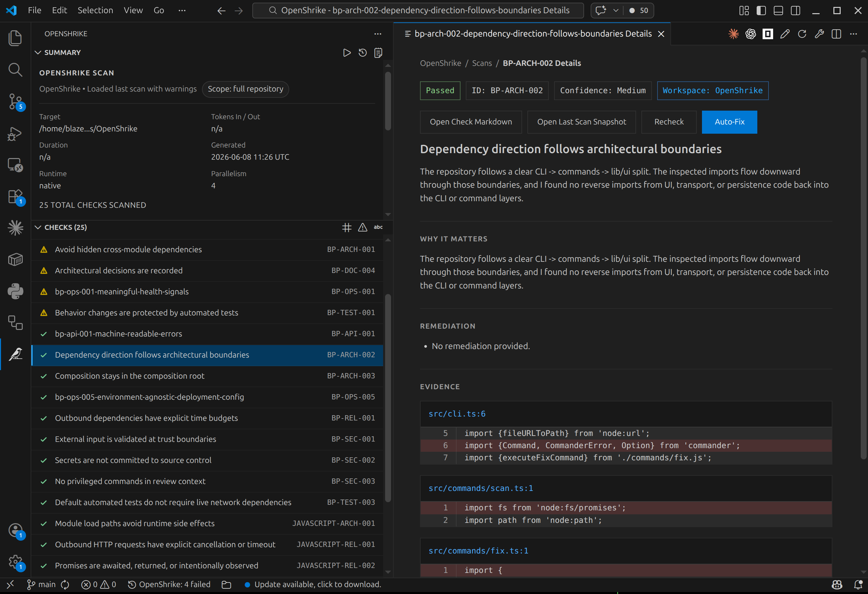Select Architectural decisions are recorded check

point(207,270)
